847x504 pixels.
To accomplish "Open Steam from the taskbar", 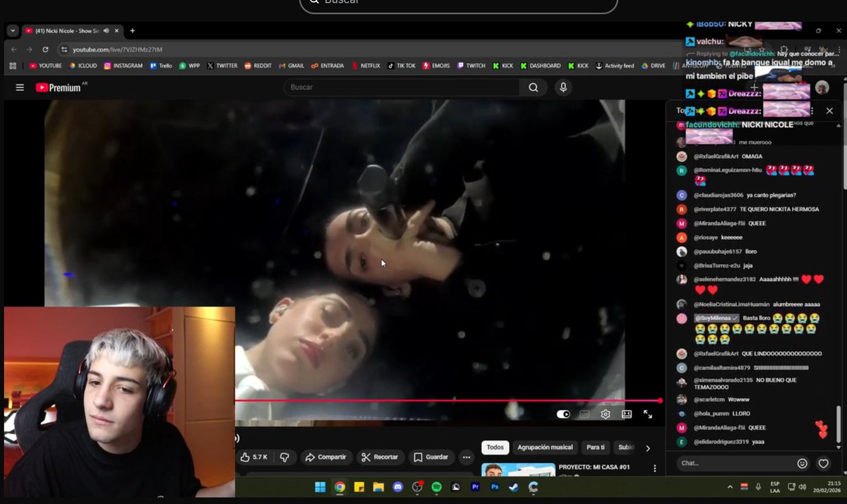I will [513, 487].
